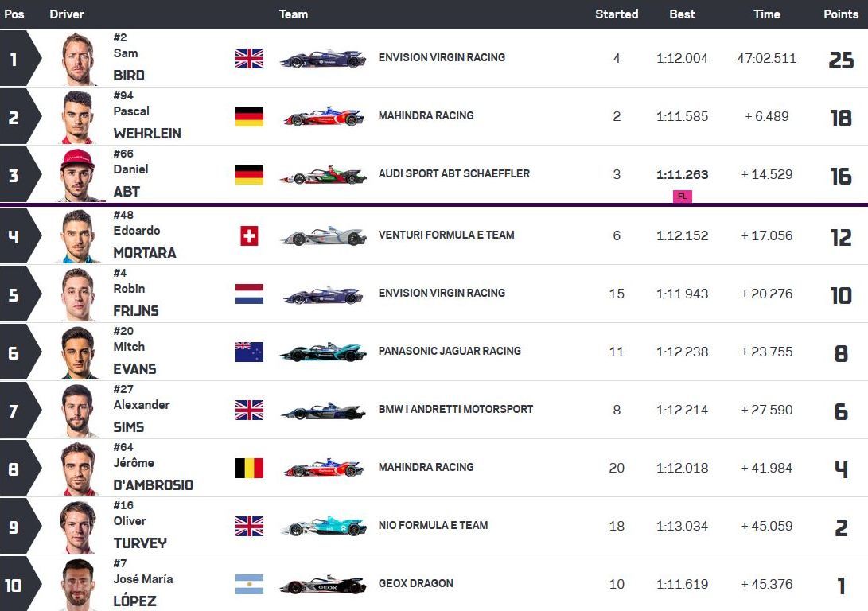This screenshot has width=868, height=611.
Task: Click the Geox Dragon car image
Action: click(323, 585)
